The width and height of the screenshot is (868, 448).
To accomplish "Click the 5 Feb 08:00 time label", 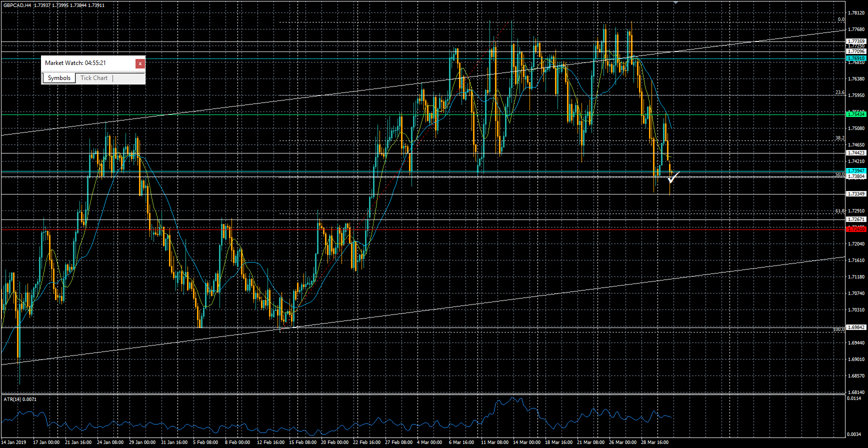I will pos(205,442).
